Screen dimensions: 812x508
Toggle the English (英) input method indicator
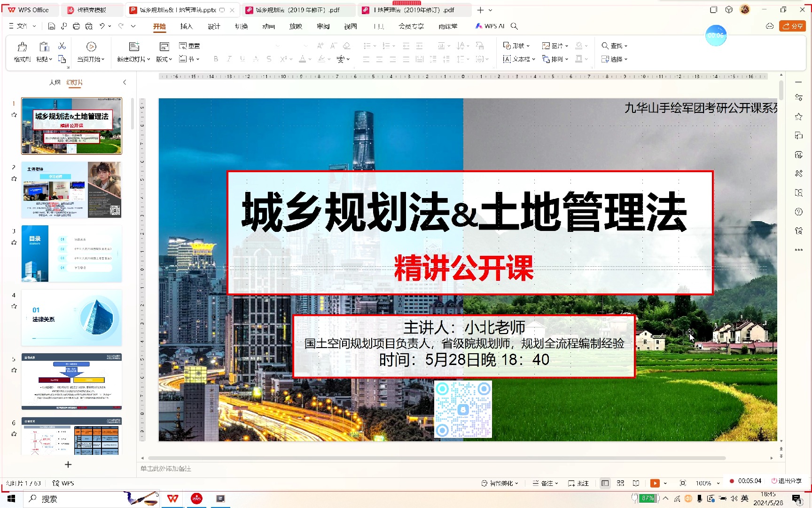click(x=745, y=499)
